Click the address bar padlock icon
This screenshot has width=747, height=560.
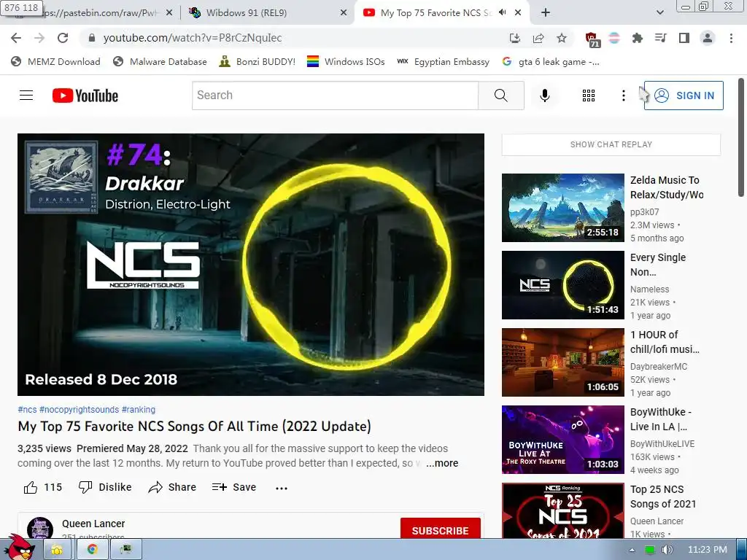pyautogui.click(x=92, y=38)
